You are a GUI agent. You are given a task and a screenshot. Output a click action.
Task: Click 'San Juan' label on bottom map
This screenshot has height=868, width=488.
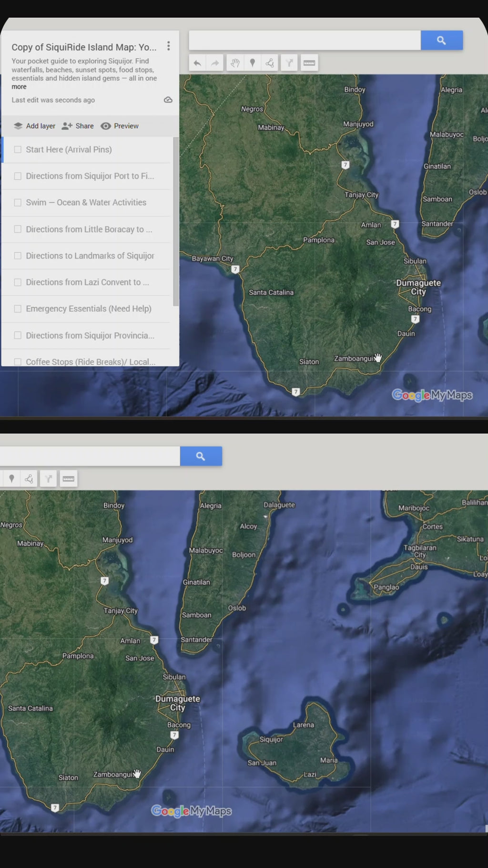coord(262,763)
